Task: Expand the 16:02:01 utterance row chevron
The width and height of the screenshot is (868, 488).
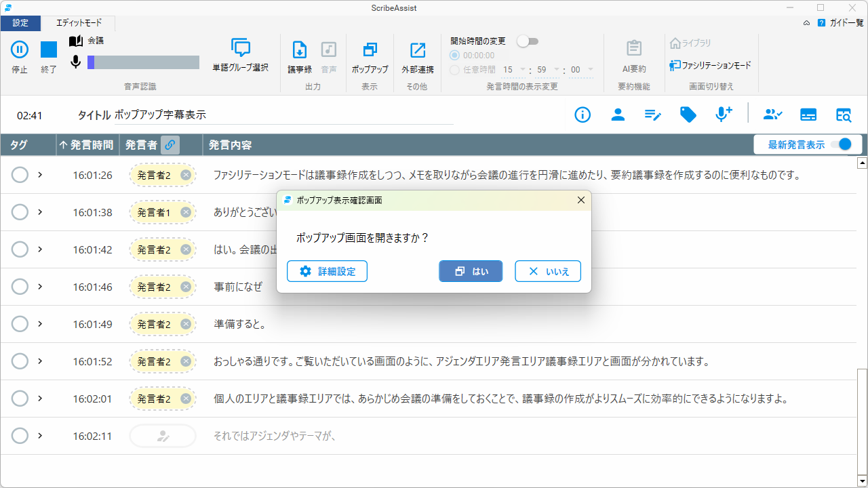Action: [40, 399]
